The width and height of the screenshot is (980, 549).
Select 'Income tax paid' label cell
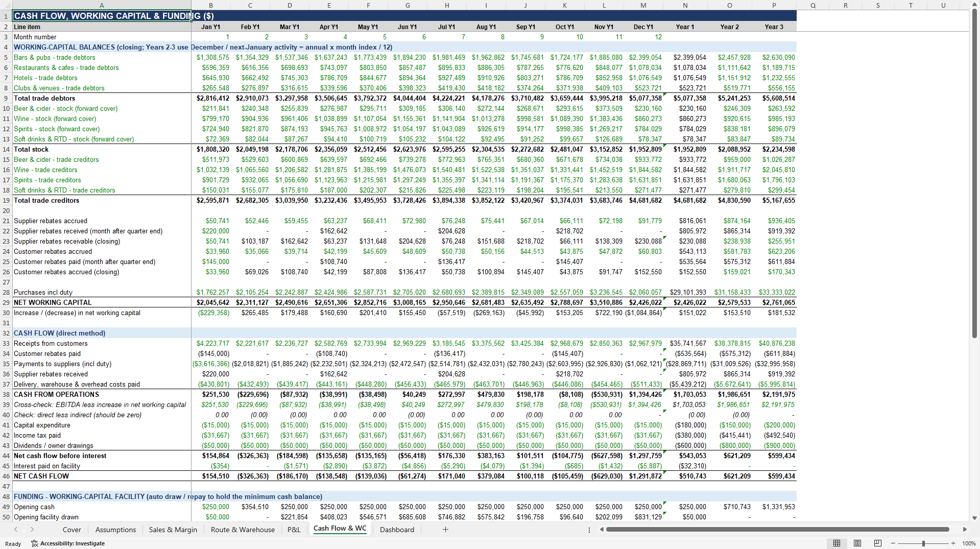point(102,435)
